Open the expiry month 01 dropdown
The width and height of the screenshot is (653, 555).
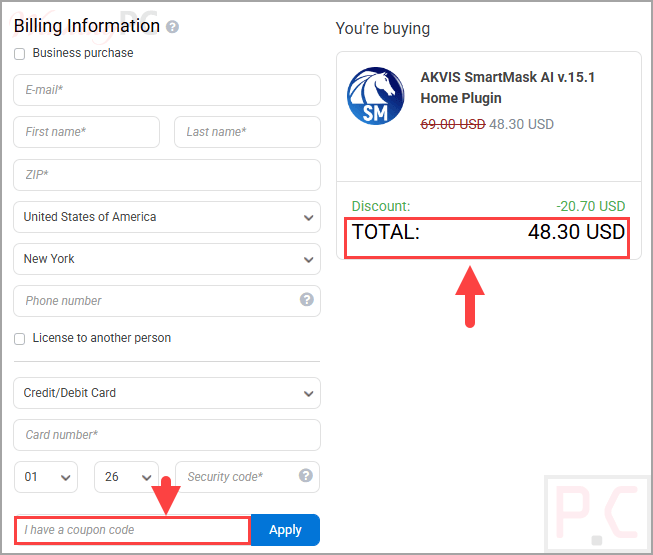[x=46, y=477]
